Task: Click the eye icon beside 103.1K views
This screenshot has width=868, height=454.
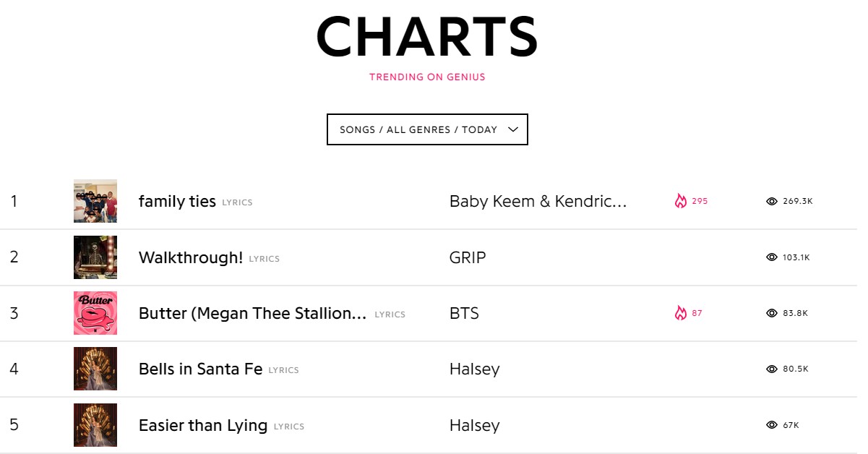Action: 772,257
